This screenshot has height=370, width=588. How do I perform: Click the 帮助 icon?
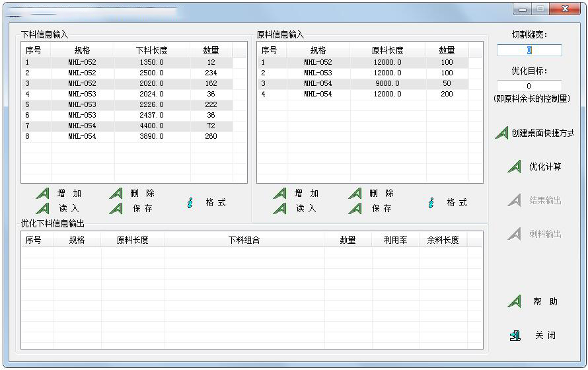pyautogui.click(x=515, y=301)
